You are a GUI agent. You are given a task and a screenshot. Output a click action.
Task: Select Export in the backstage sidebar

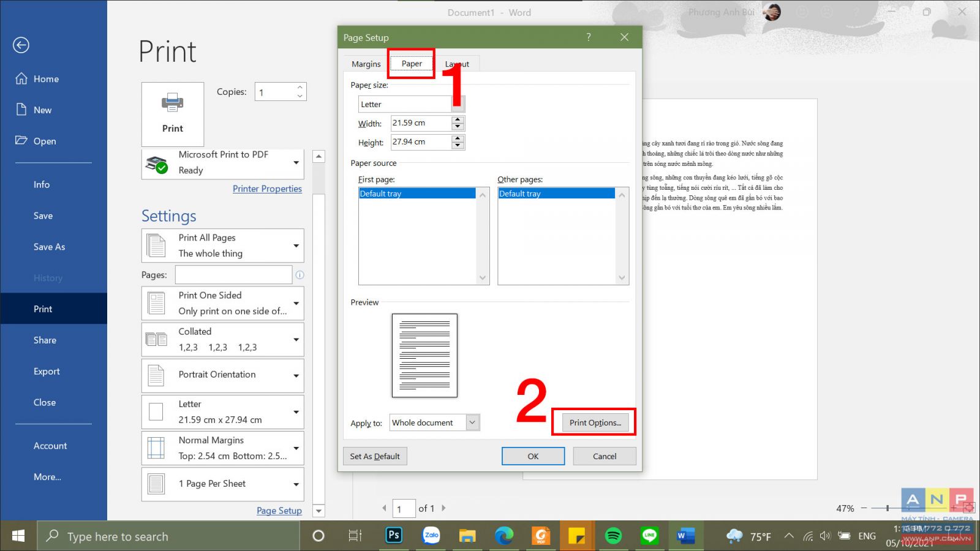coord(47,371)
